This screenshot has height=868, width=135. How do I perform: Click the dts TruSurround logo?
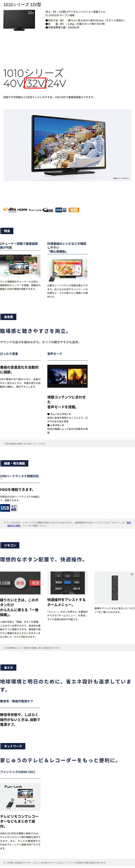point(10,210)
